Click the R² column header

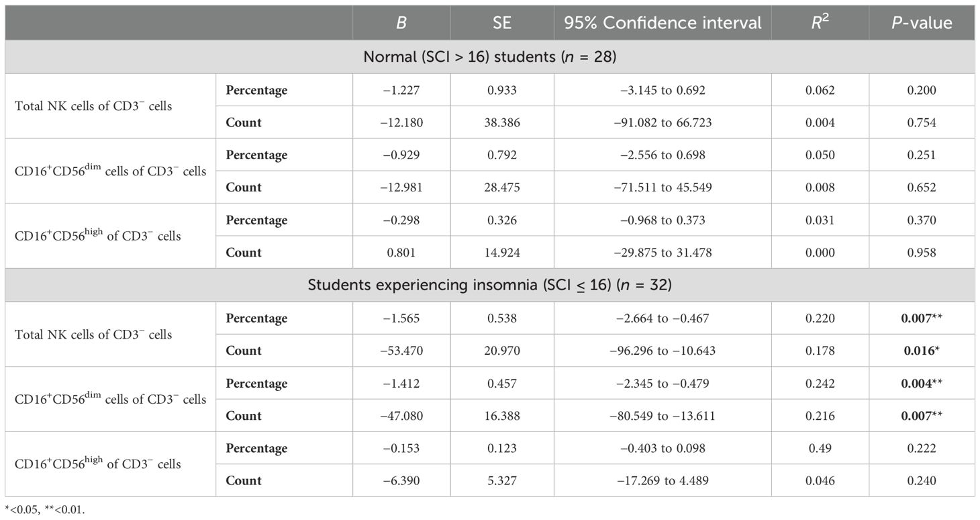point(820,23)
